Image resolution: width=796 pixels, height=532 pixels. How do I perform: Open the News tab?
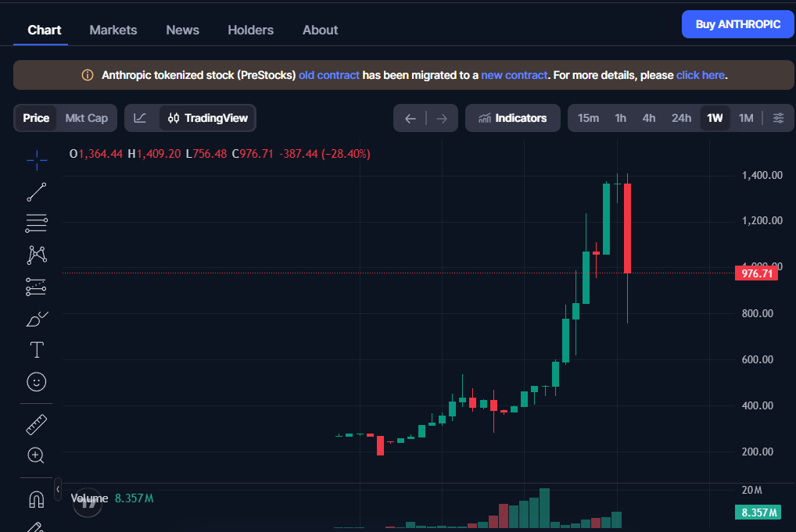[183, 30]
